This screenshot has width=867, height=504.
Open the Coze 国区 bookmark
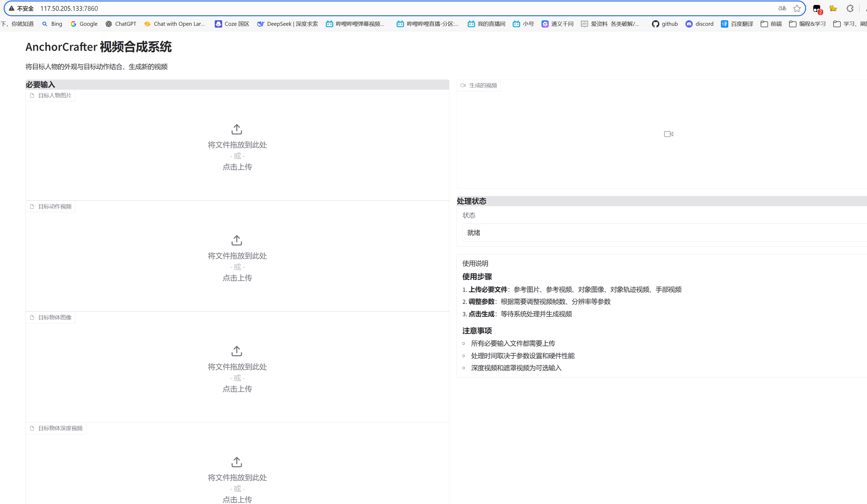(232, 24)
